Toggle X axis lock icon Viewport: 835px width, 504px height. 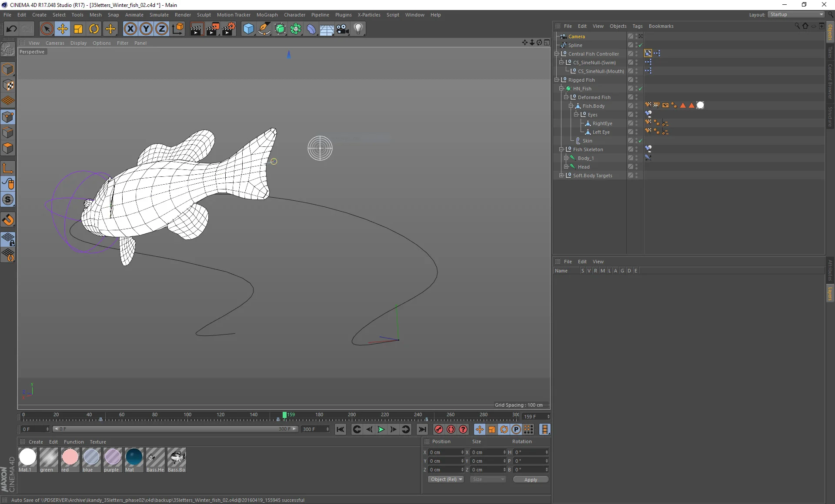click(x=130, y=29)
